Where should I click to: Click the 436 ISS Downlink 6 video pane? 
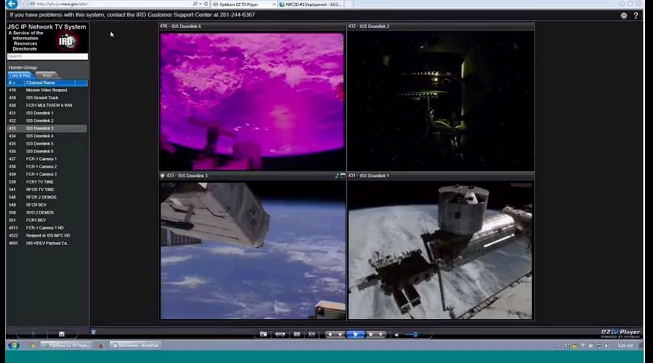[x=252, y=101]
